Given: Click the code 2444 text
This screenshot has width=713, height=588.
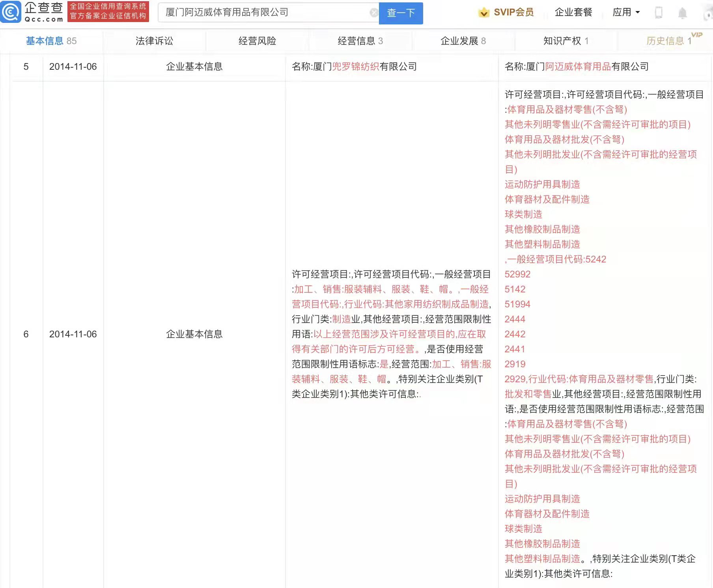Looking at the screenshot, I should pos(515,319).
